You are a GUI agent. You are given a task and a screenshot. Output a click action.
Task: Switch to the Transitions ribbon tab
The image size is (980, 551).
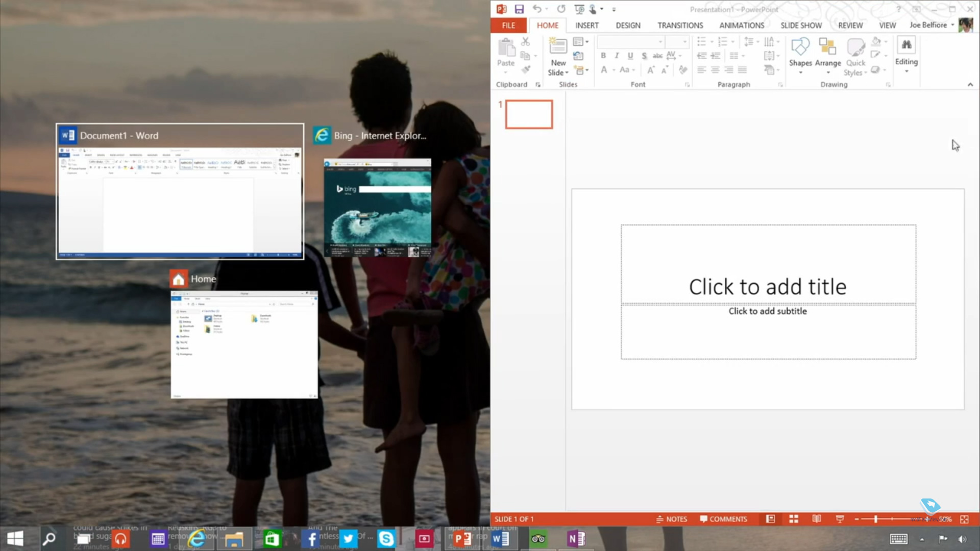point(680,25)
